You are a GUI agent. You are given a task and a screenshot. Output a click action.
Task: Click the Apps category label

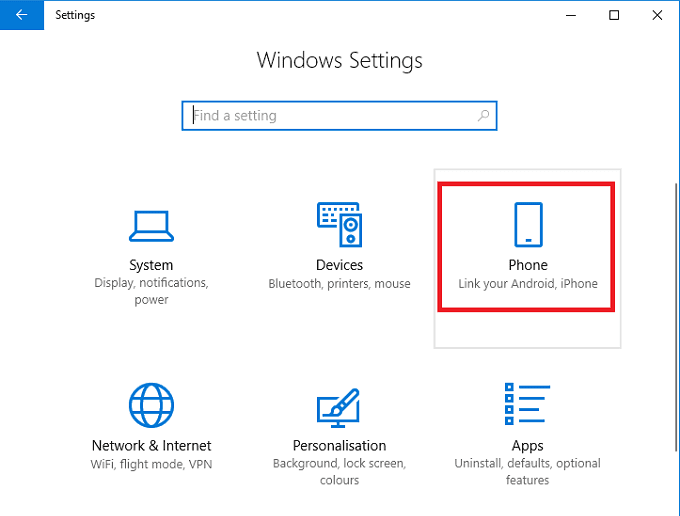pyautogui.click(x=527, y=445)
